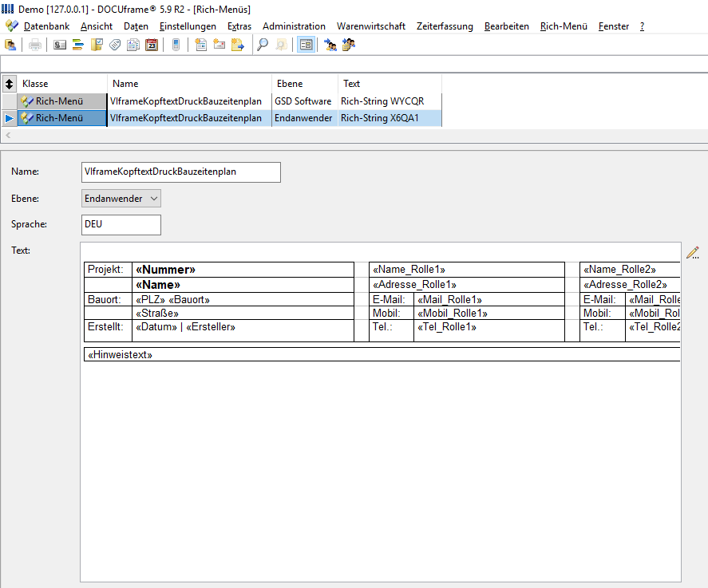Click the new mail envelope icon

(219, 45)
